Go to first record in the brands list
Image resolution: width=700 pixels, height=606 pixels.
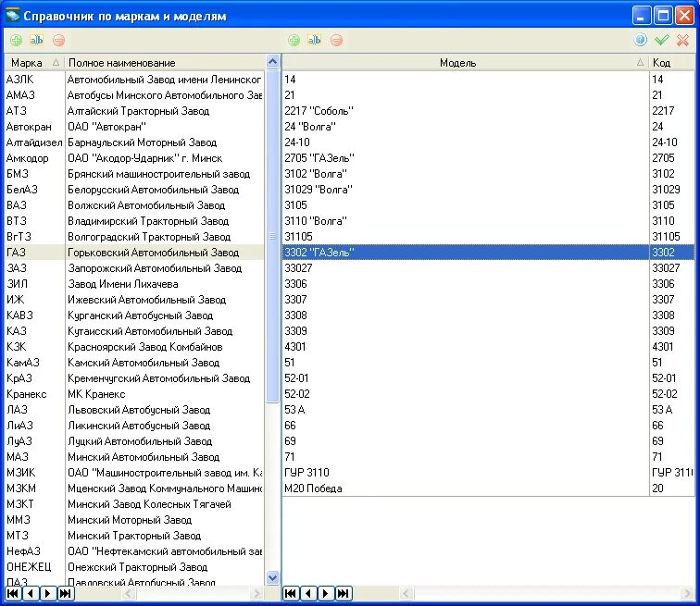tap(13, 593)
